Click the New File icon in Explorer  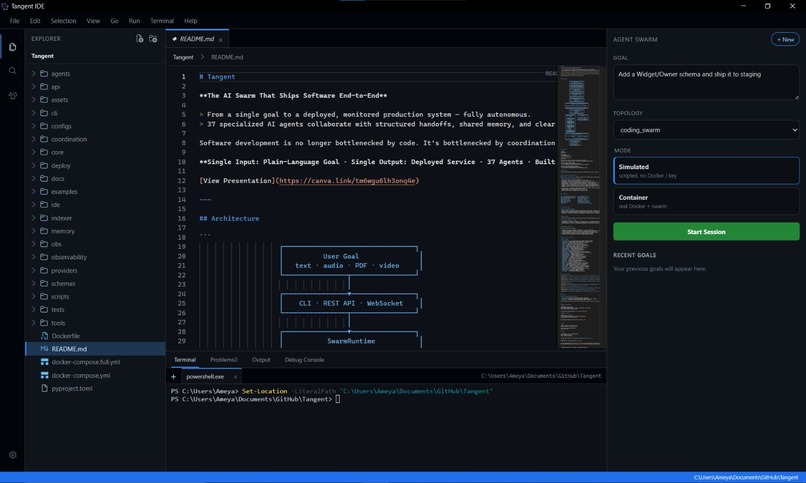pos(139,39)
